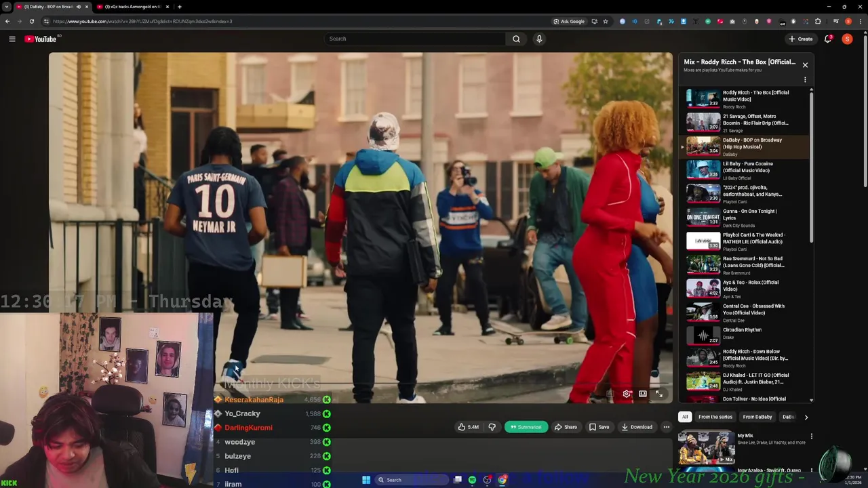Open the more actions ellipsis below video
Viewport: 868px width, 488px height.
[667, 427]
